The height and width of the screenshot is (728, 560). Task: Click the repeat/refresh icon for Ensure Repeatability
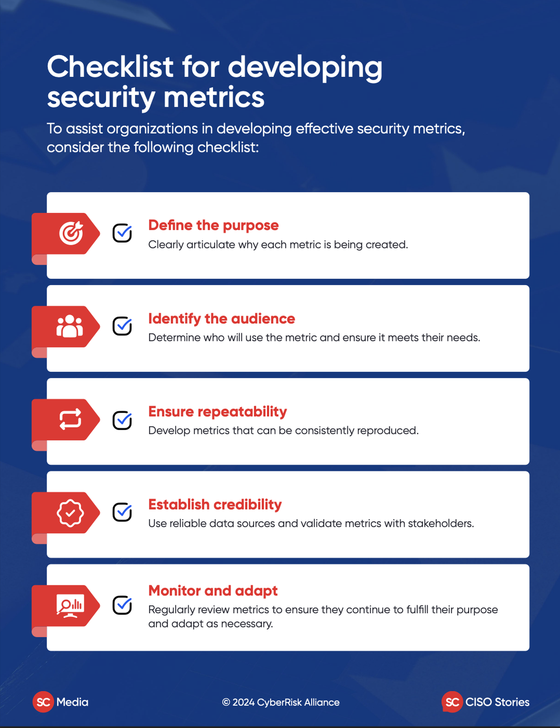pyautogui.click(x=66, y=411)
